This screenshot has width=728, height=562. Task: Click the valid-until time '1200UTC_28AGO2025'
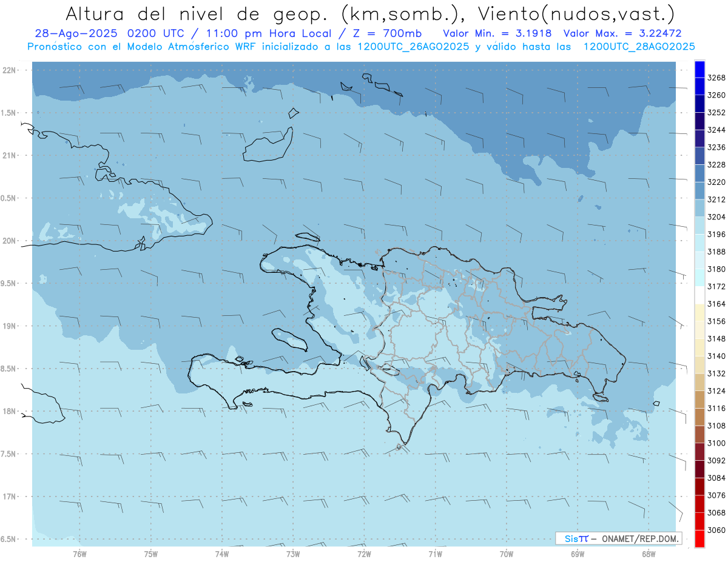pos(639,47)
